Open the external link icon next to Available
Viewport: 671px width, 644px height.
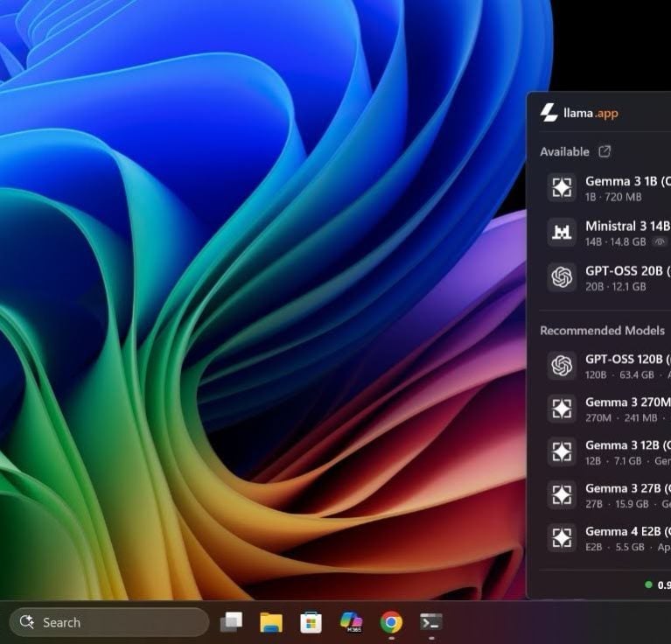[605, 151]
